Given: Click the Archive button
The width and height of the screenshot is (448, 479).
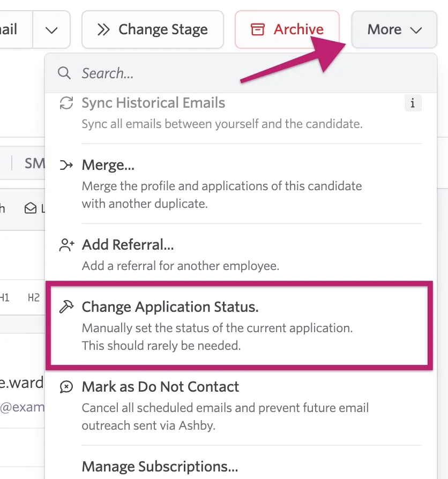Looking at the screenshot, I should click(287, 29).
